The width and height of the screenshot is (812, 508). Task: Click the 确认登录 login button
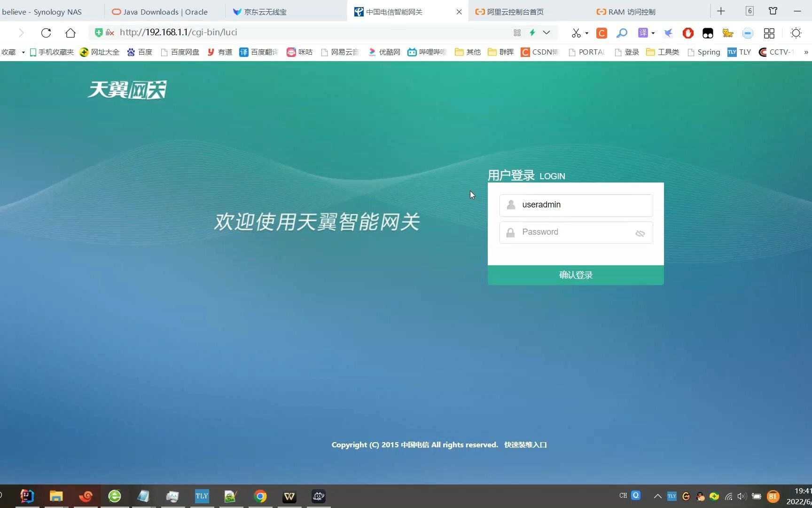575,275
